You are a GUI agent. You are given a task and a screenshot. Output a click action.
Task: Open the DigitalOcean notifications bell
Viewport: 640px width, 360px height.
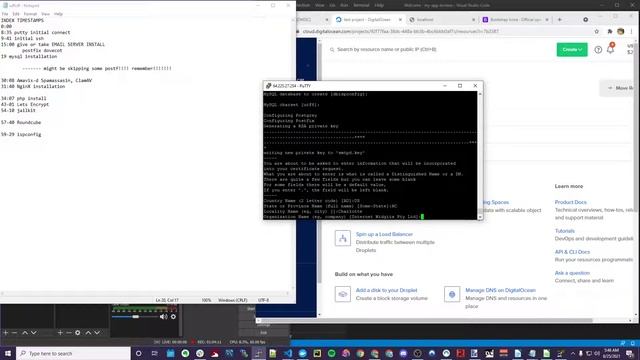click(611, 49)
